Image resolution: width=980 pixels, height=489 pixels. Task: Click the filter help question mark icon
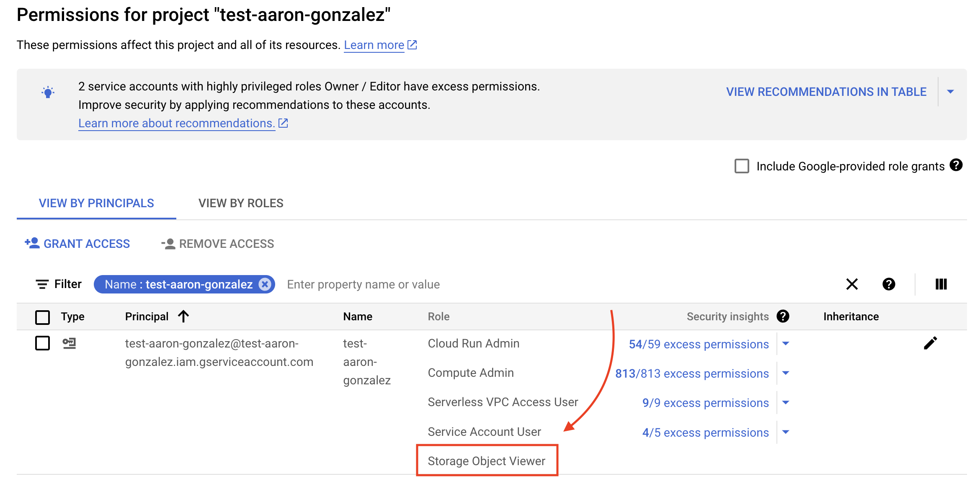tap(888, 284)
